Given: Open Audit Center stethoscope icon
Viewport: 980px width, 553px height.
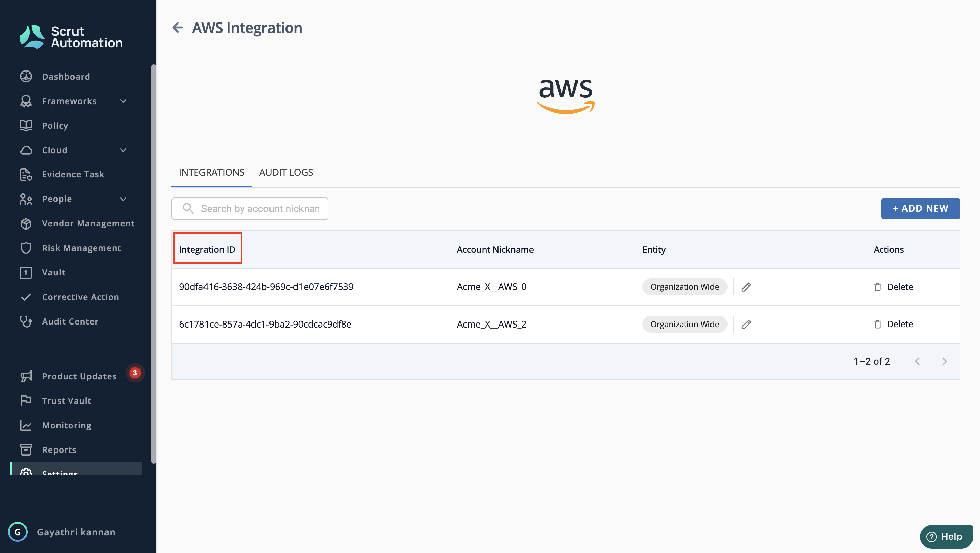Looking at the screenshot, I should click(26, 321).
